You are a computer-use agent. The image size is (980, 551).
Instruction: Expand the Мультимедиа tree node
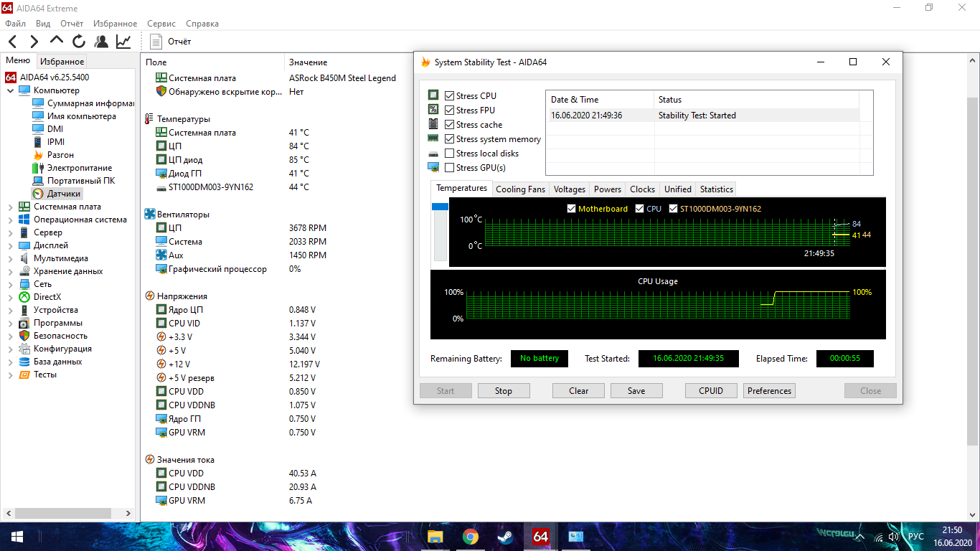pos(11,258)
